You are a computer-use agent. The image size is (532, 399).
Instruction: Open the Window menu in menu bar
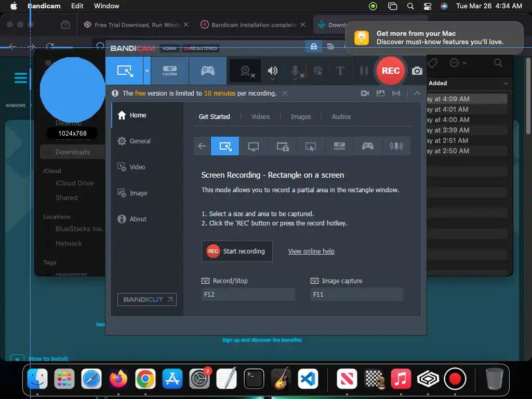(x=107, y=6)
